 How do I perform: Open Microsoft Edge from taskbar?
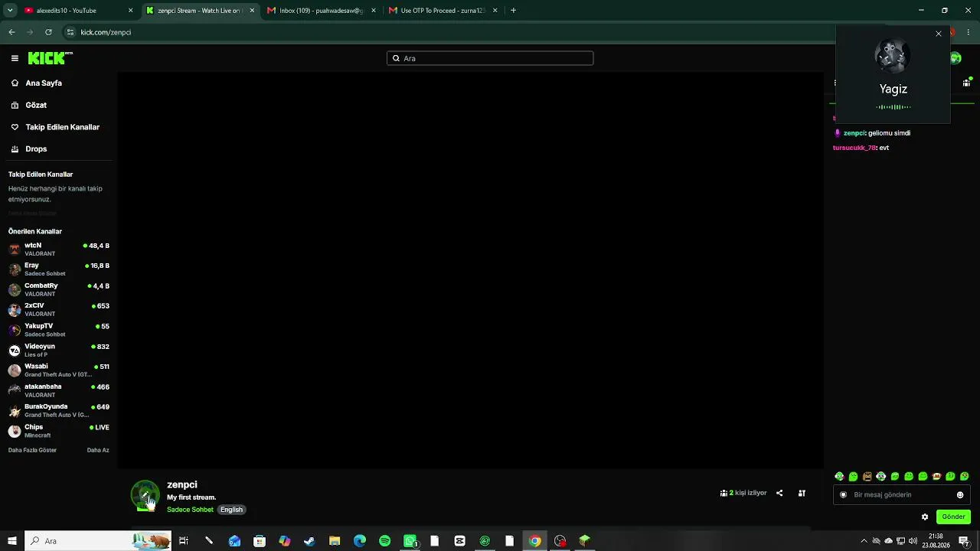tap(360, 541)
